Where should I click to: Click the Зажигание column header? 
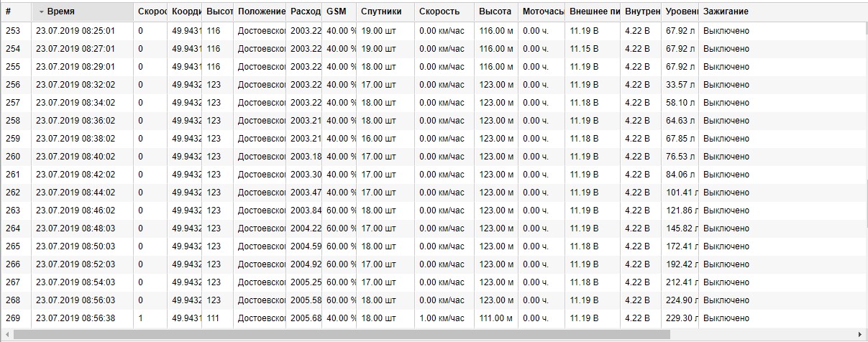point(726,12)
